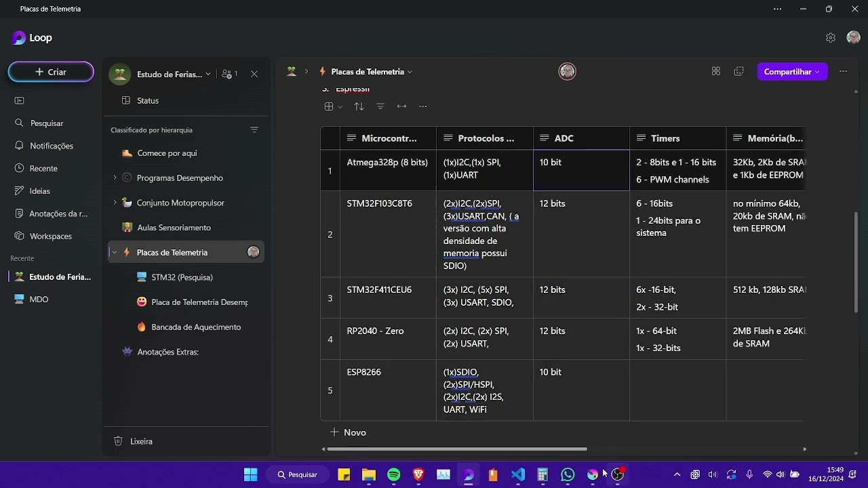This screenshot has height=488, width=868.
Task: Expand Estudo de Férias workspace dropdown
Action: 208,74
